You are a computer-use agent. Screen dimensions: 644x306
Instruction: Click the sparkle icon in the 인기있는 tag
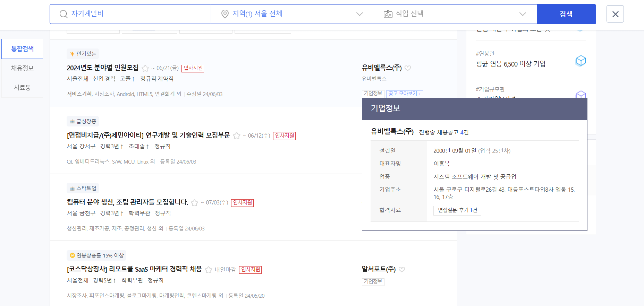pyautogui.click(x=72, y=54)
